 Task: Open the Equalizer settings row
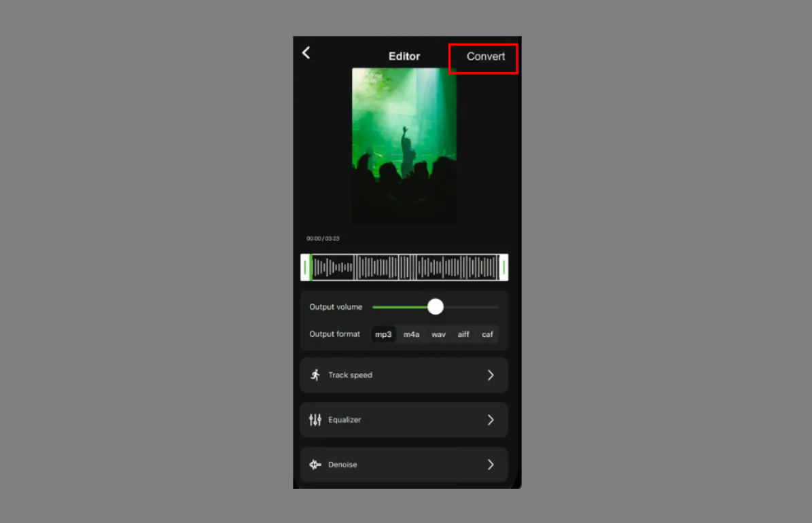(x=404, y=420)
